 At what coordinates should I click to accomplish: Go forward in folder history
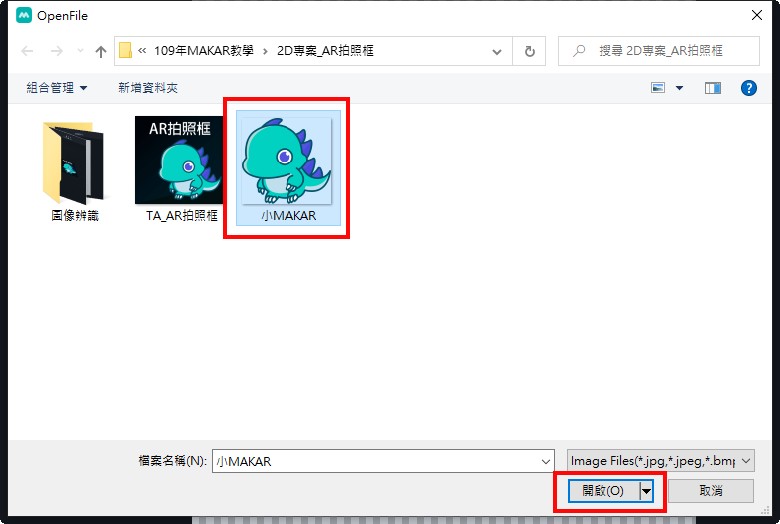[x=57, y=51]
